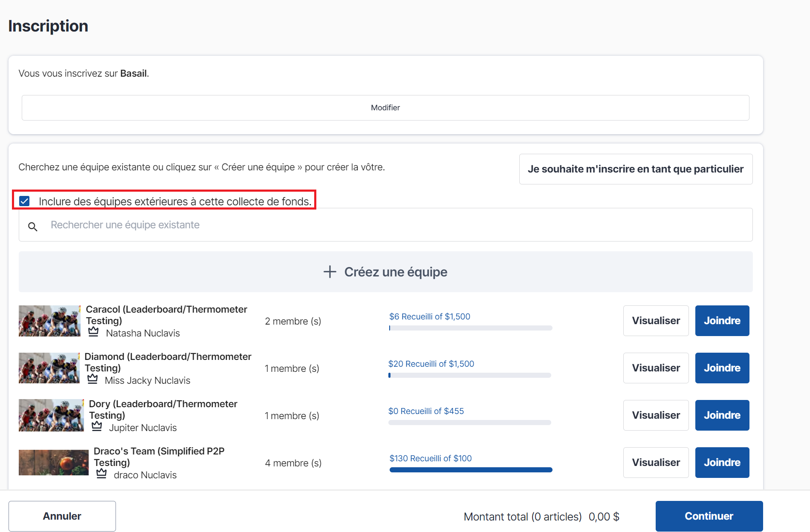Uncheck Inclure des équipes extérieures checkbox

pyautogui.click(x=25, y=201)
